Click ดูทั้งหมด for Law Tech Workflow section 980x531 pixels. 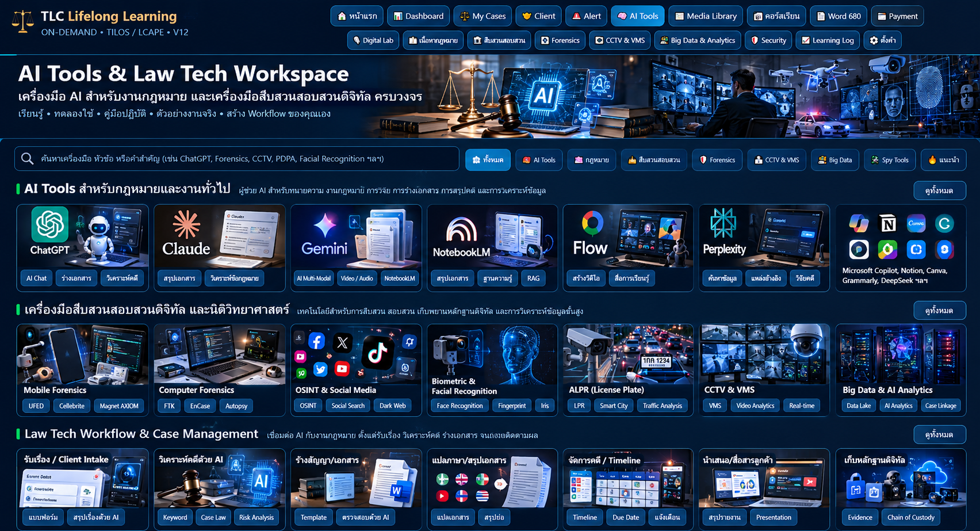pos(939,434)
